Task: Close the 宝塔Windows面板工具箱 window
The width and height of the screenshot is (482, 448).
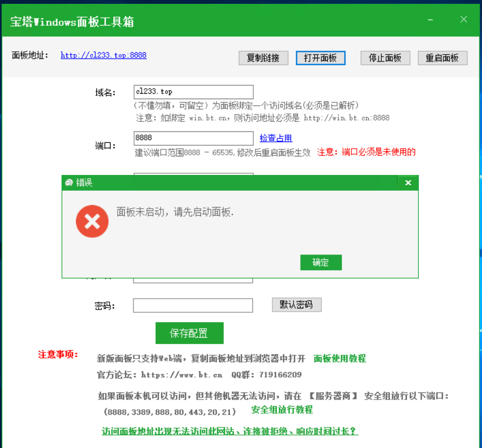Action: [x=463, y=20]
